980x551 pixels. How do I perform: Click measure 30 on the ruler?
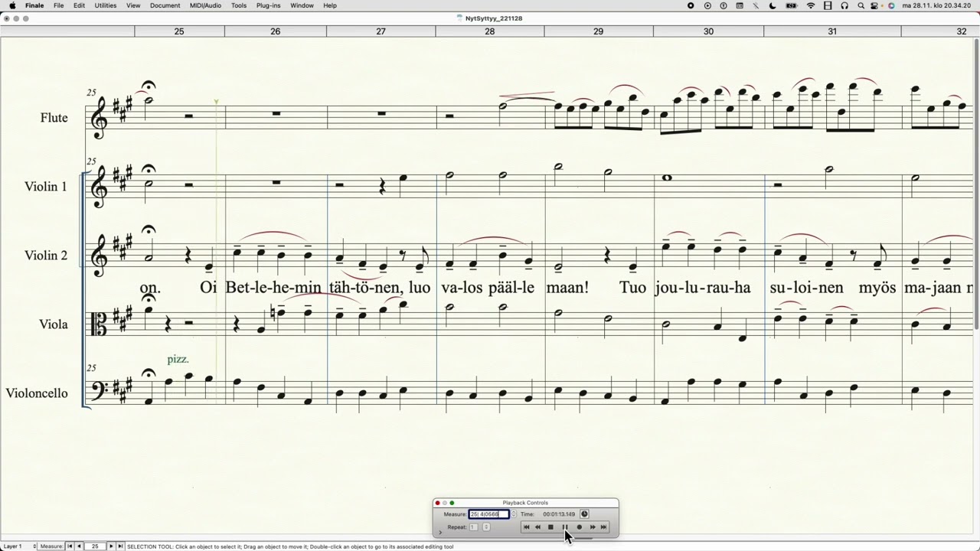(708, 31)
